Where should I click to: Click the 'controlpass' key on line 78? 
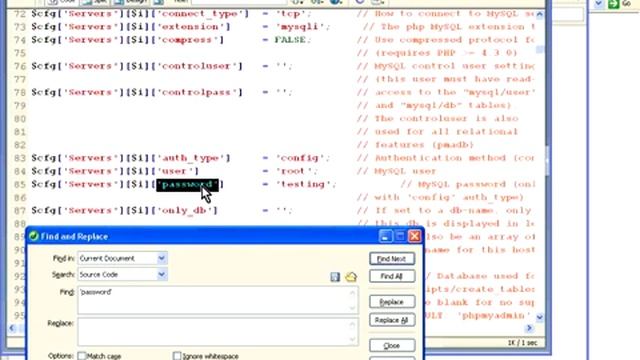[200, 92]
